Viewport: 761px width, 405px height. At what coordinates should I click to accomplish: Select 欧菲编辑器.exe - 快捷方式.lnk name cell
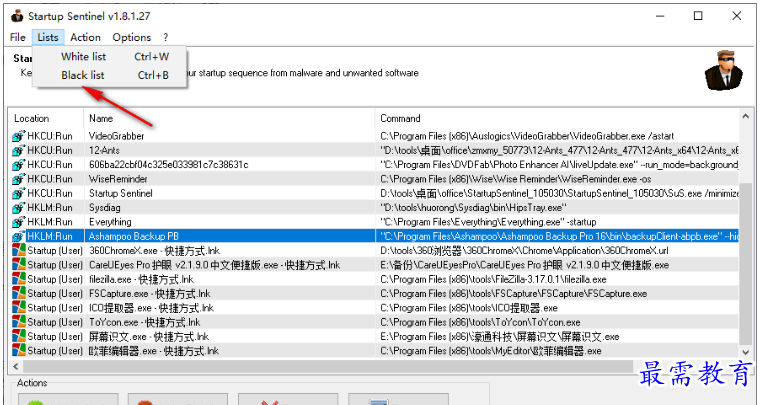pos(153,351)
